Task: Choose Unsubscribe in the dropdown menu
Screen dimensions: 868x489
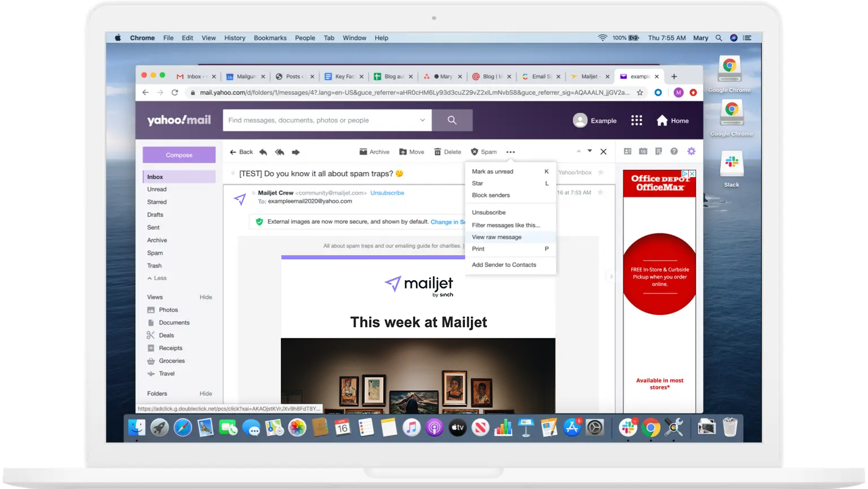Action: coord(510,212)
